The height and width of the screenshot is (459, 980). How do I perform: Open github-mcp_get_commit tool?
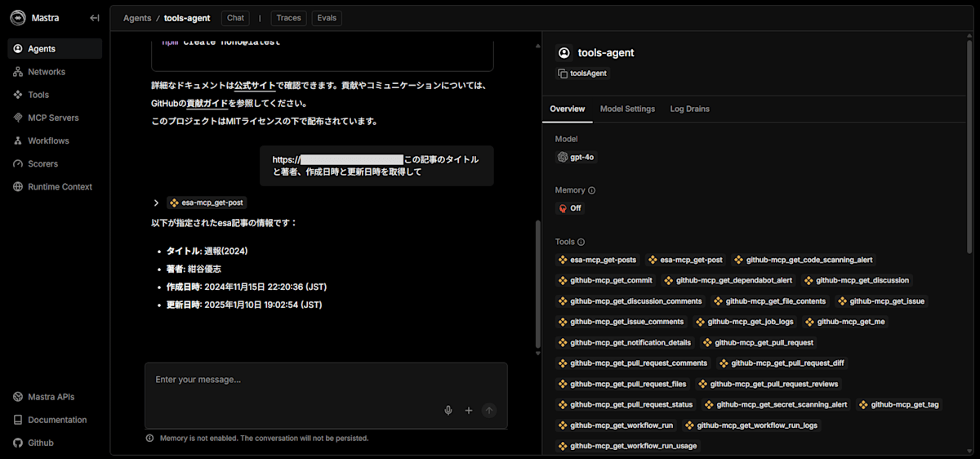tap(605, 280)
